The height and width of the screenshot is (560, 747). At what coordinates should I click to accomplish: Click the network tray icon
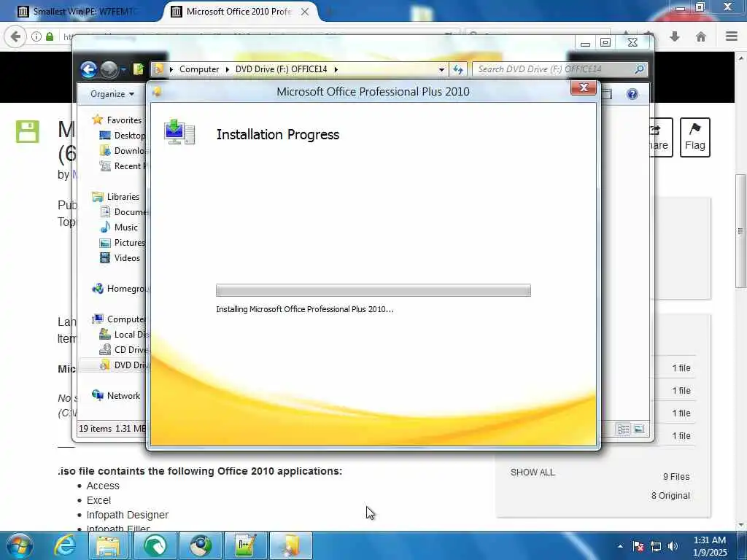[656, 547]
